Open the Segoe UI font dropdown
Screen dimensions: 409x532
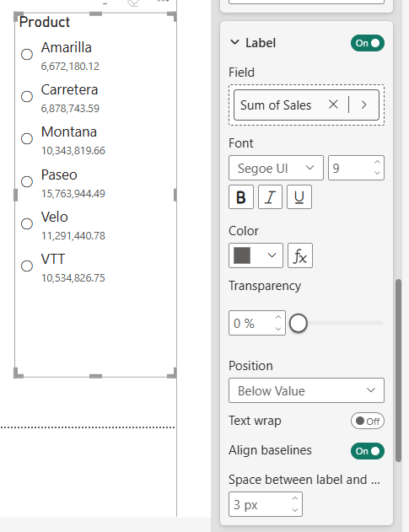[276, 168]
